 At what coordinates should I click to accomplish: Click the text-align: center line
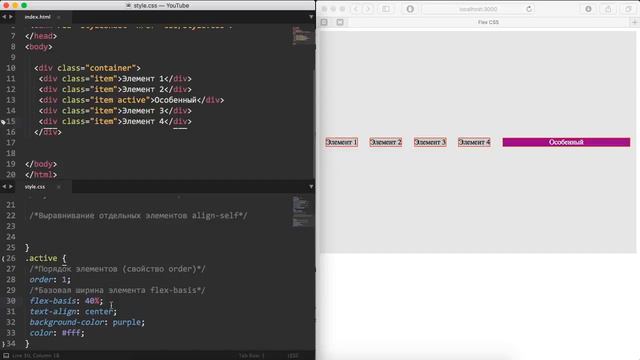point(73,311)
